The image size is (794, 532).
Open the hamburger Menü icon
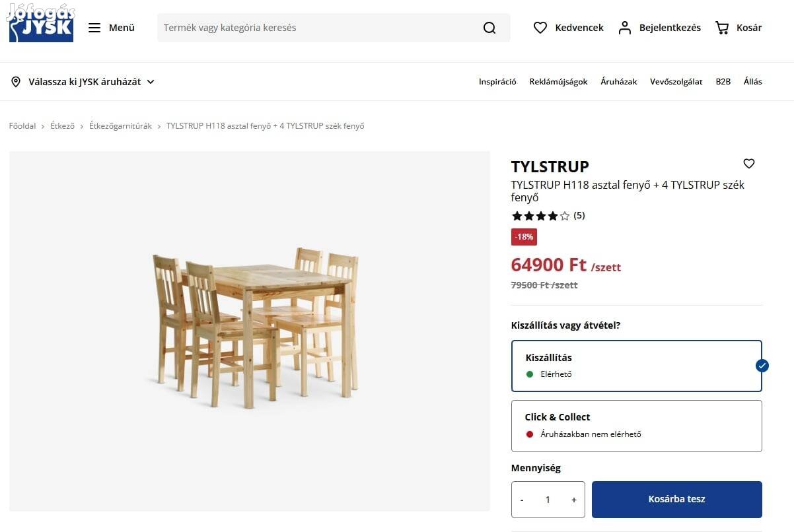pyautogui.click(x=94, y=28)
